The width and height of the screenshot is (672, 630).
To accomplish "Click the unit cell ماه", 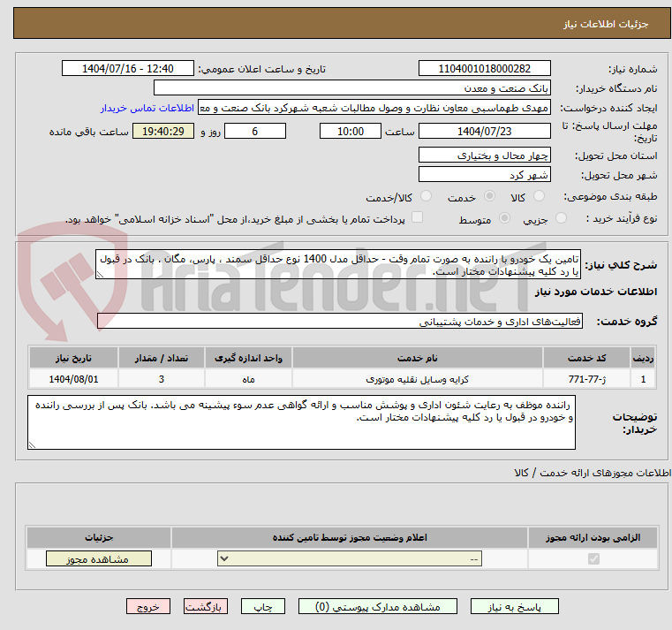I will tap(248, 379).
